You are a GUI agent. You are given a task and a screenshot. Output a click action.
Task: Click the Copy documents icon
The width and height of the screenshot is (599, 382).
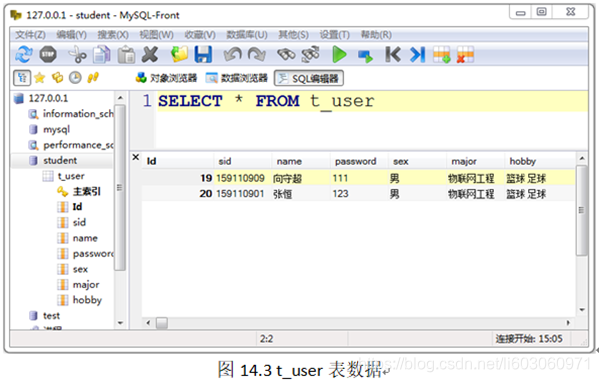coord(102,55)
